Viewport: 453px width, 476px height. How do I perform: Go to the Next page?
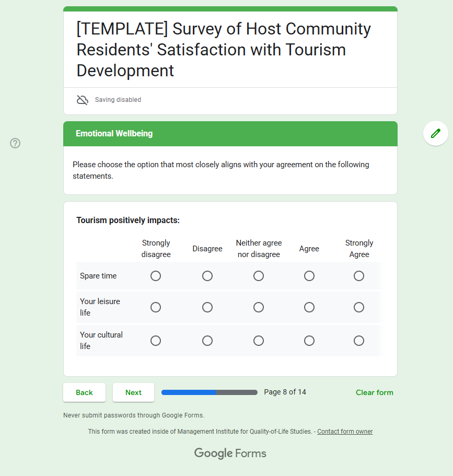coord(133,392)
